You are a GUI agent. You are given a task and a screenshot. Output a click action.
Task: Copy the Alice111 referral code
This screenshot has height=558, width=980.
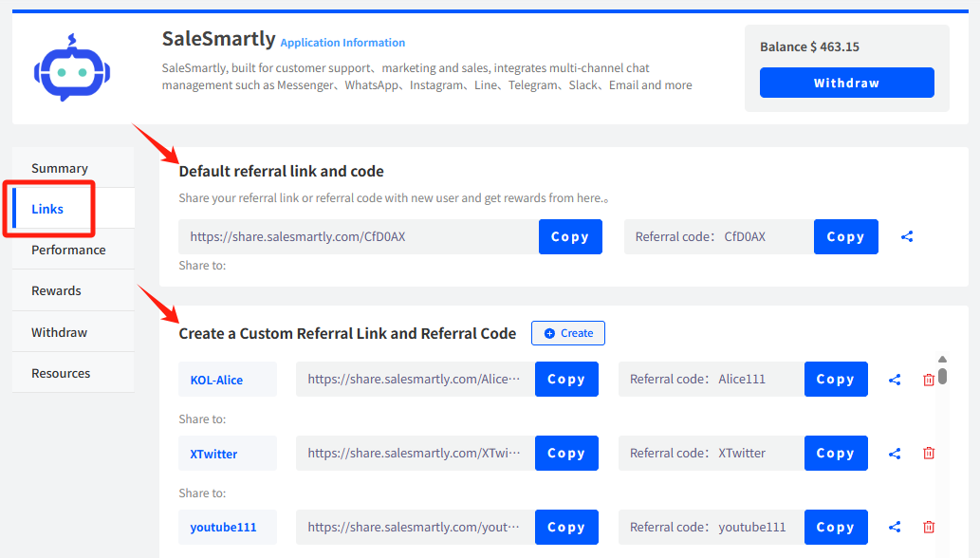pyautogui.click(x=835, y=380)
